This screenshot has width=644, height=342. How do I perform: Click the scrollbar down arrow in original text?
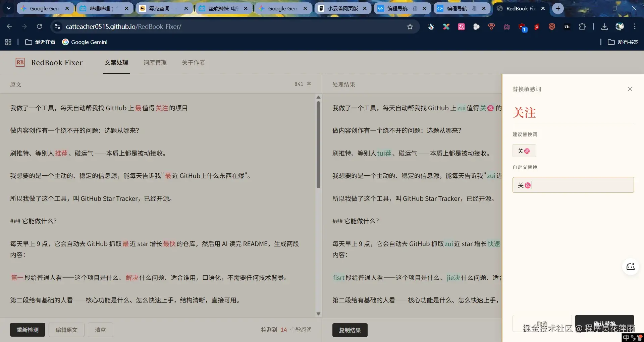318,314
